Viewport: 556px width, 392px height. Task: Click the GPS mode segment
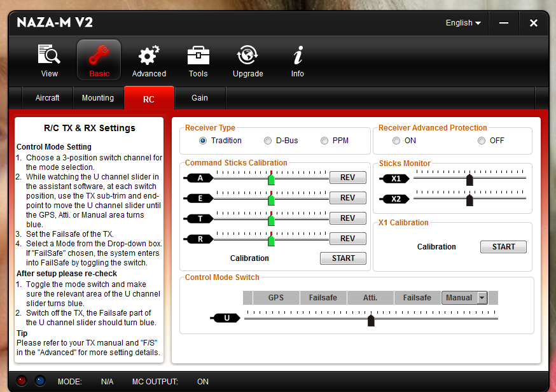click(276, 298)
